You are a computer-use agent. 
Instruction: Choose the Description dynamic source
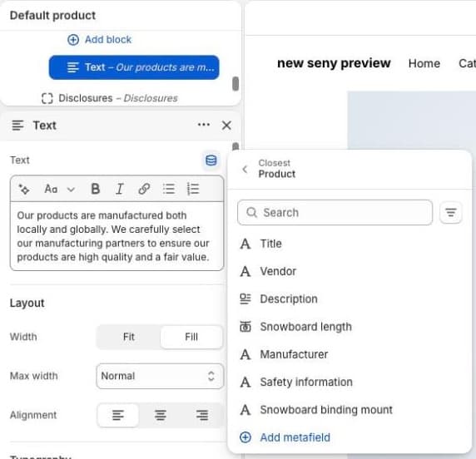click(350, 299)
